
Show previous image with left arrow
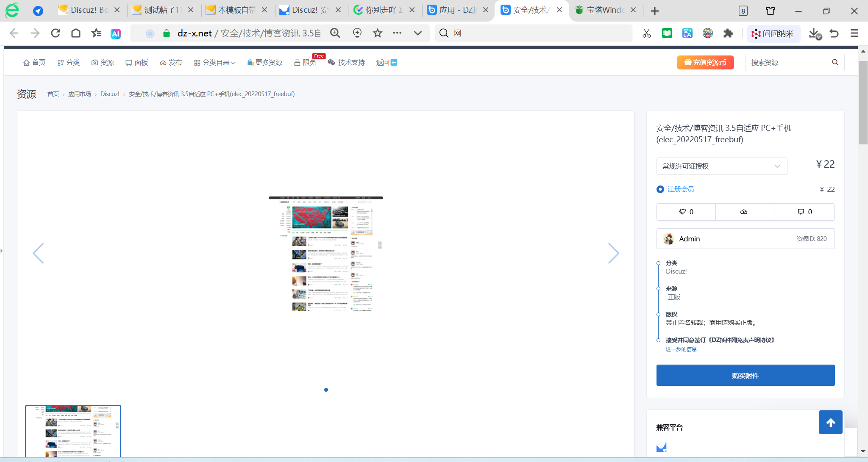pyautogui.click(x=38, y=253)
